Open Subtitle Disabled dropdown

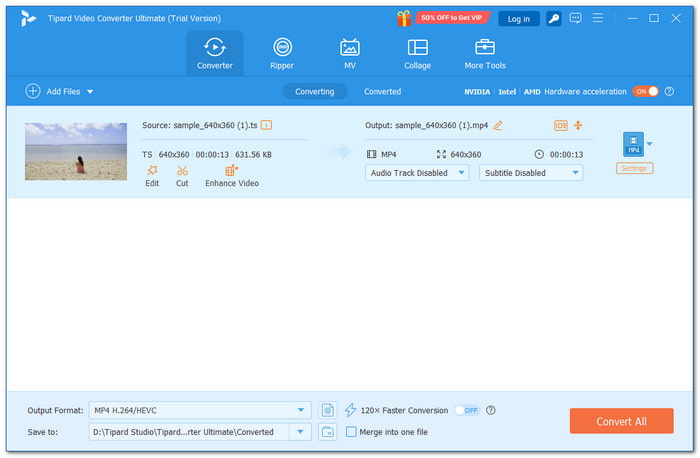531,173
